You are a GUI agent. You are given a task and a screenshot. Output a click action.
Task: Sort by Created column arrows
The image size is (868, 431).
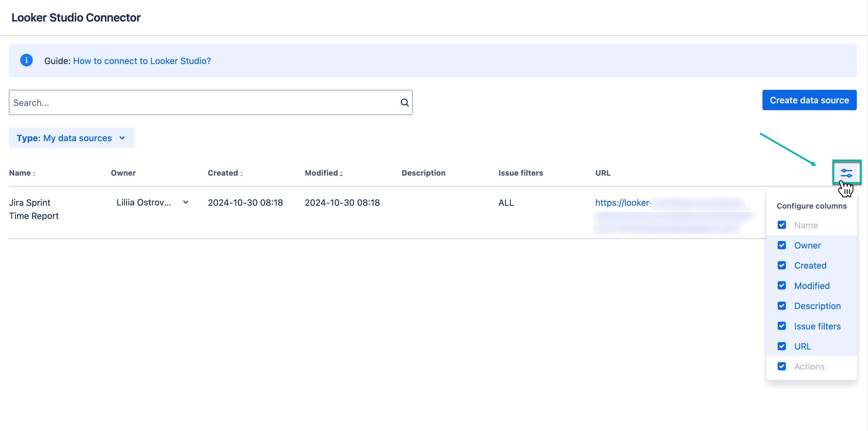tap(241, 174)
